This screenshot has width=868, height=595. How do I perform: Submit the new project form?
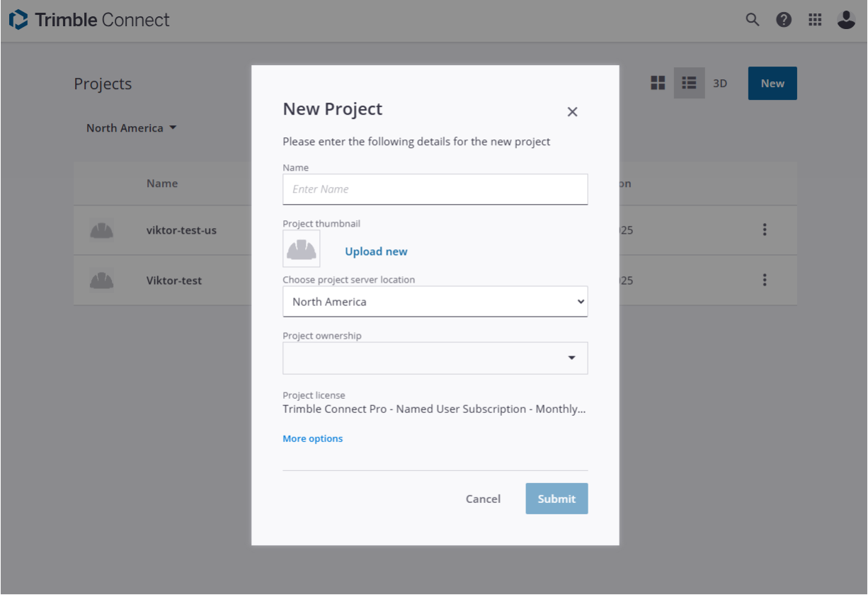tap(556, 499)
